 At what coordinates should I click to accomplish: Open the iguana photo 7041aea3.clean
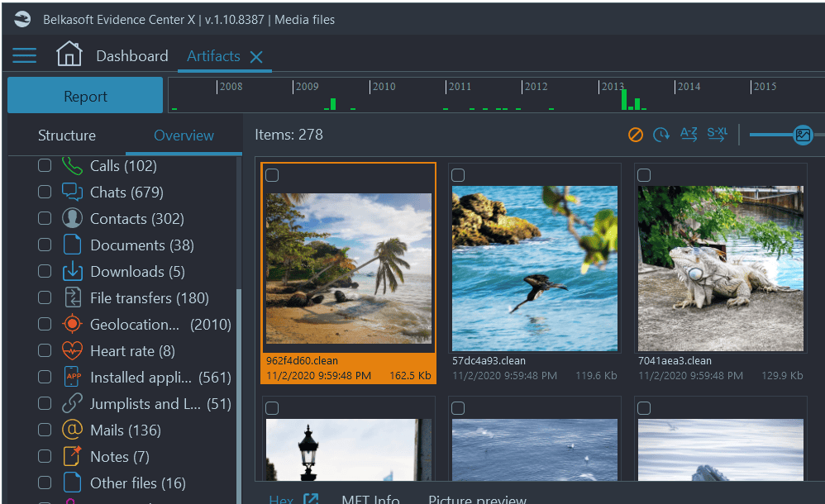721,269
